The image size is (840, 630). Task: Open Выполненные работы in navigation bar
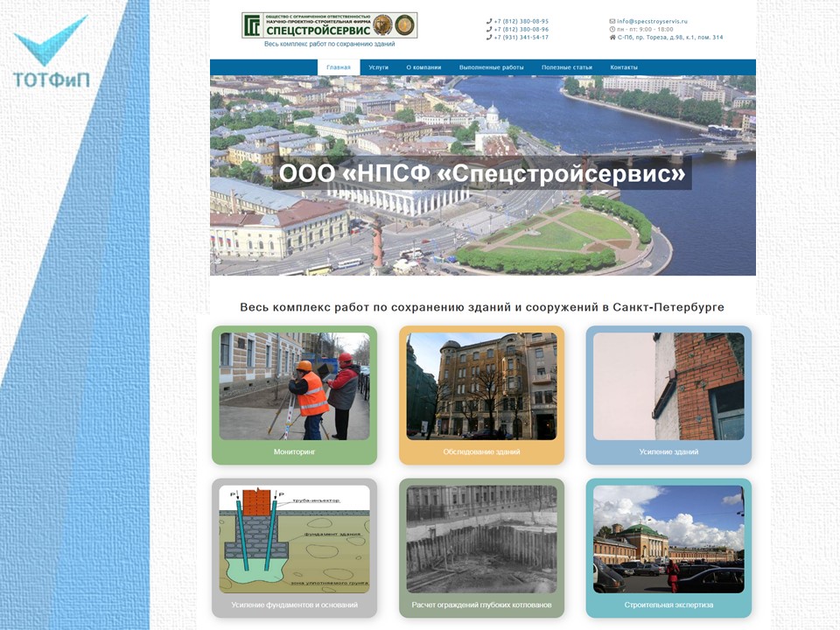click(491, 67)
